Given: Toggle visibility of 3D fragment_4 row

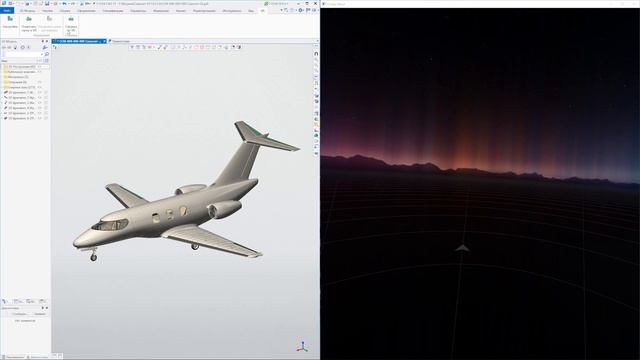Looking at the screenshot, I should tap(40, 108).
